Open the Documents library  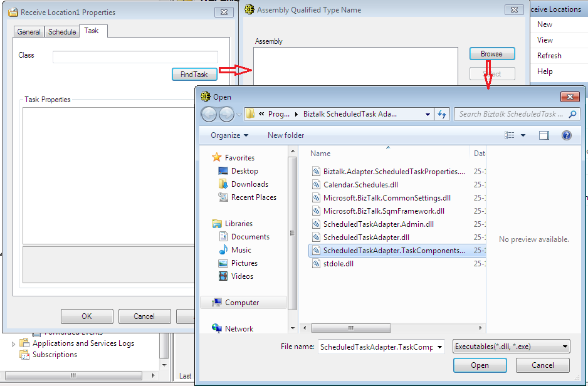[x=244, y=236]
